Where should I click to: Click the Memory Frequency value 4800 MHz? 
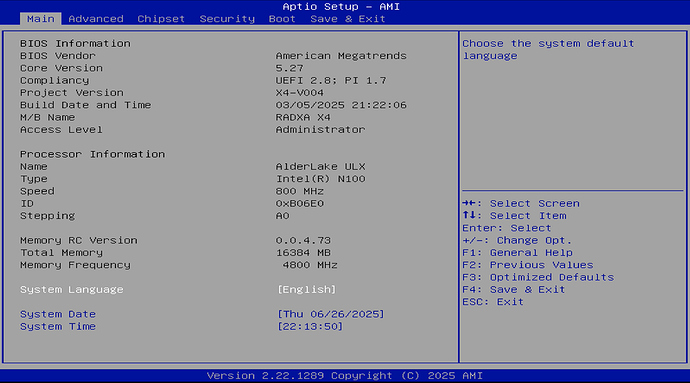pyautogui.click(x=310, y=265)
